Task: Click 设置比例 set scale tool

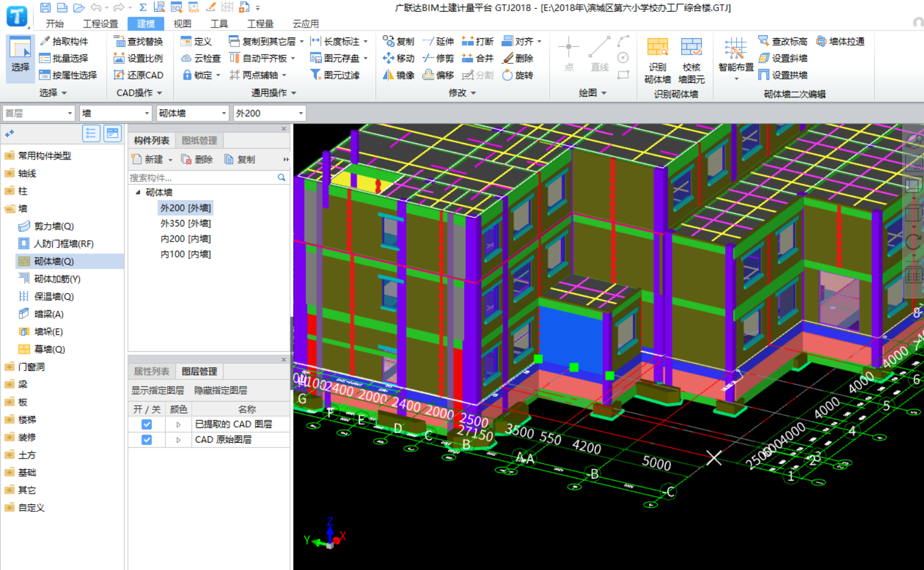Action: pos(138,58)
